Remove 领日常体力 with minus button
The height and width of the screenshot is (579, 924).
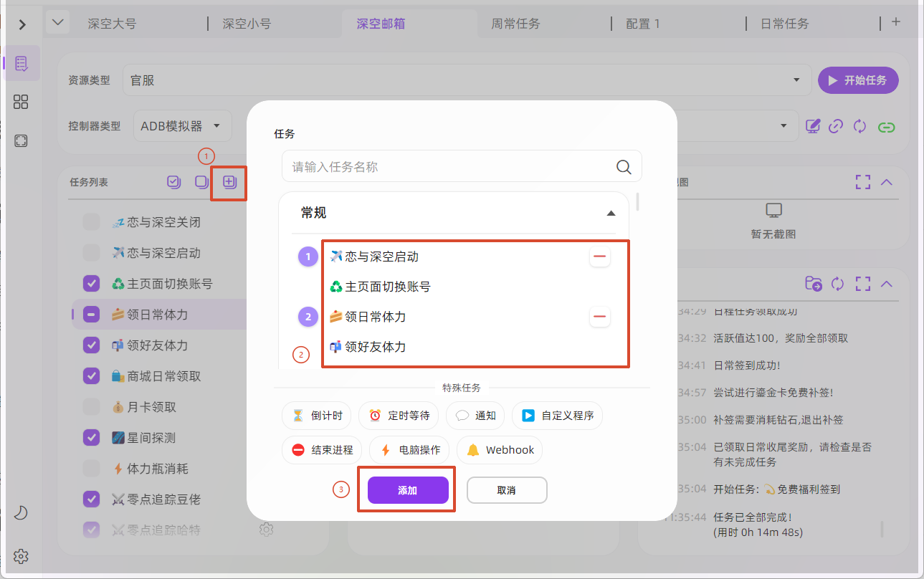tap(600, 317)
